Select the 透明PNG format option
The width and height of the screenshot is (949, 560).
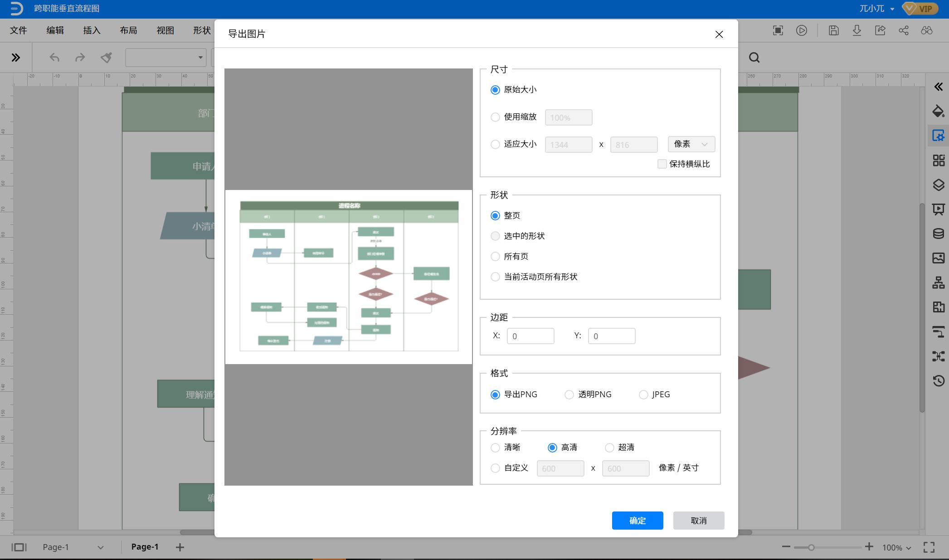(569, 394)
